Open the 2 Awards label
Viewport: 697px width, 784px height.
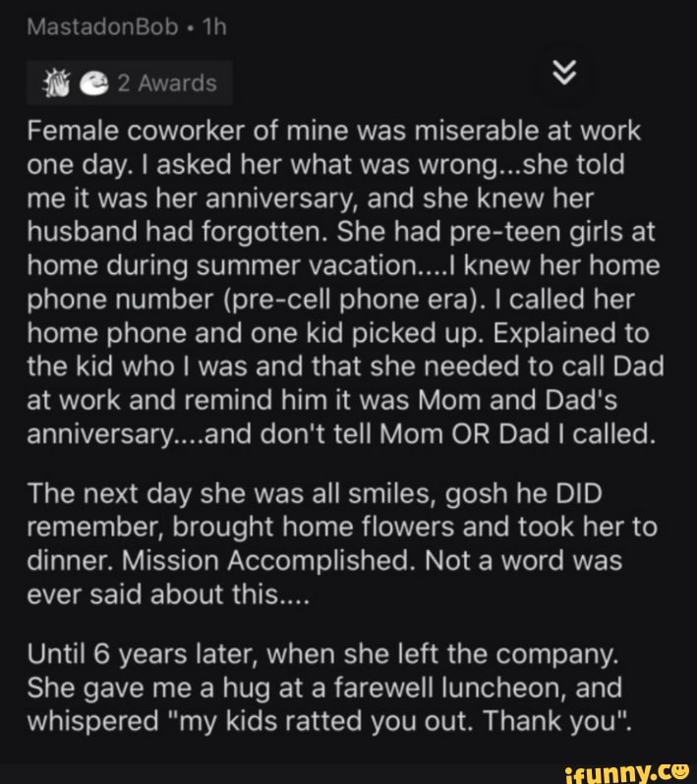[x=167, y=83]
